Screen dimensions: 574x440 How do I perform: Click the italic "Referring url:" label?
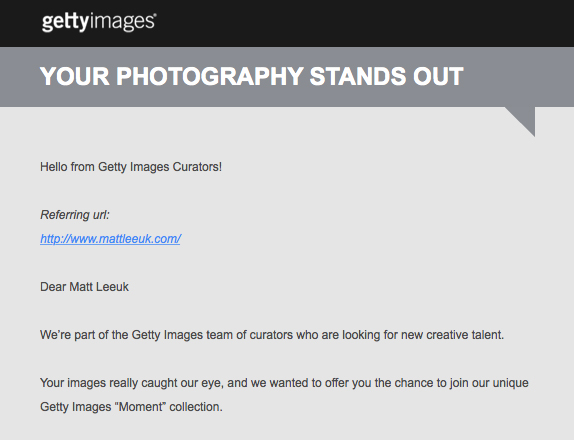click(75, 215)
